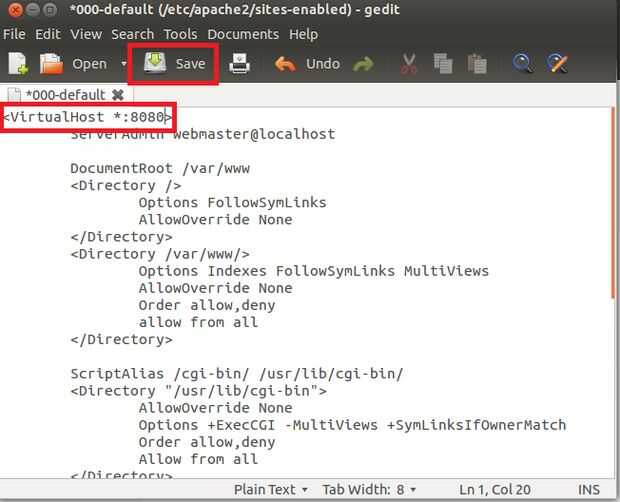Click the Save disk icon
The width and height of the screenshot is (620, 502).
point(155,63)
